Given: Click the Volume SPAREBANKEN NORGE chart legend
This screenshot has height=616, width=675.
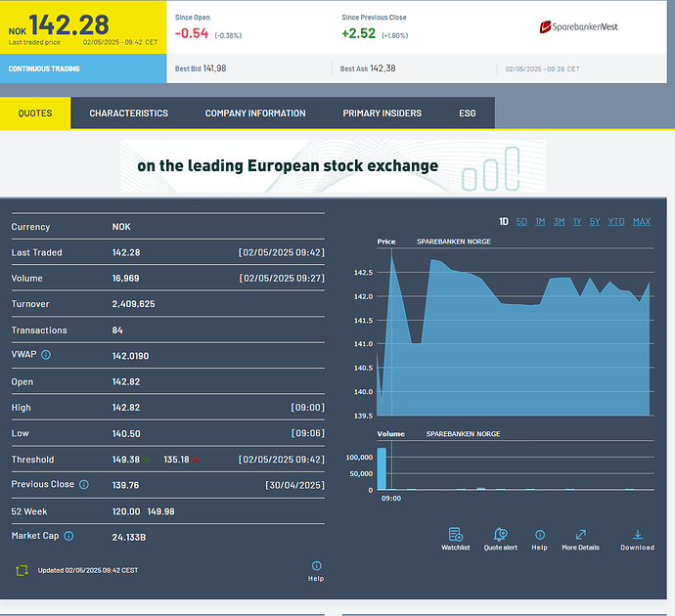Looking at the screenshot, I should pos(438,434).
